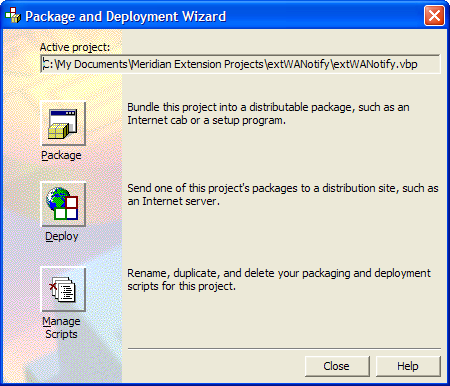
Task: Open Help for the wizard
Action: 408,366
